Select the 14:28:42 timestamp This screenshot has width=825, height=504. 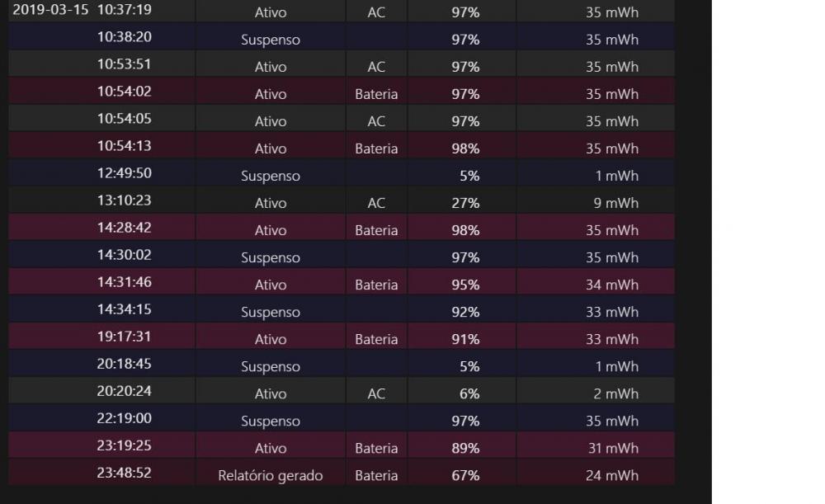pyautogui.click(x=124, y=228)
